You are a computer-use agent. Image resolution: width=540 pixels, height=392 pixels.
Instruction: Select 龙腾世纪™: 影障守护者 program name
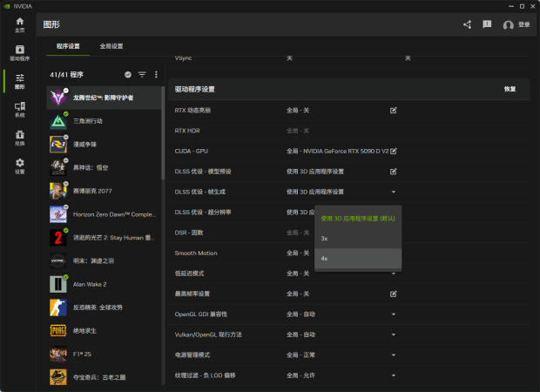[103, 98]
